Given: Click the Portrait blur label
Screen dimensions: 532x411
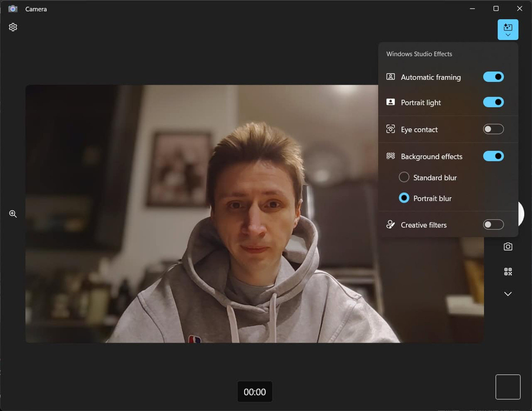Looking at the screenshot, I should [x=432, y=198].
